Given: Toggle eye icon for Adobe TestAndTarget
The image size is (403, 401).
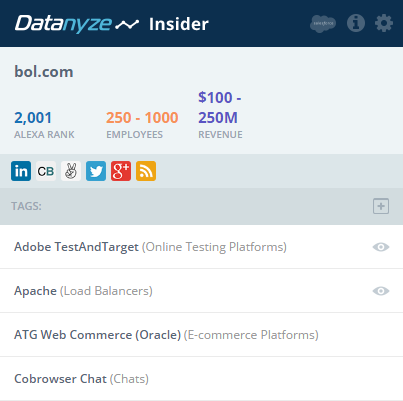Looking at the screenshot, I should (x=381, y=247).
